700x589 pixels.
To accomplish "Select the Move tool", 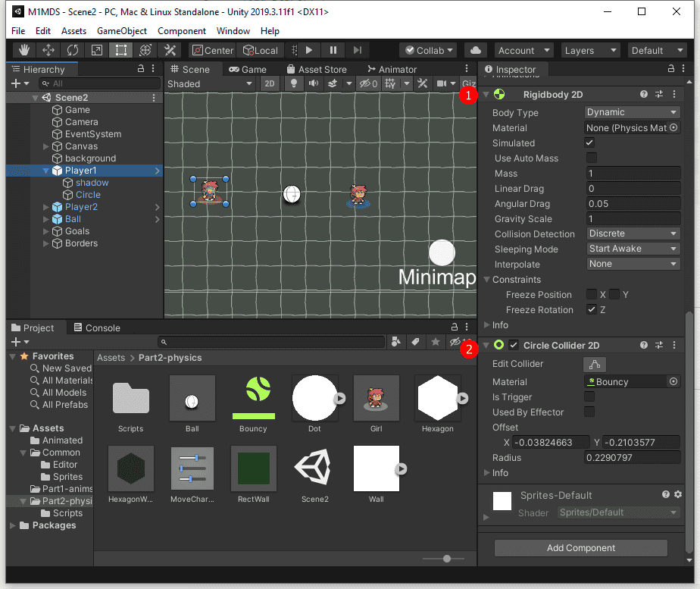I will coord(48,51).
